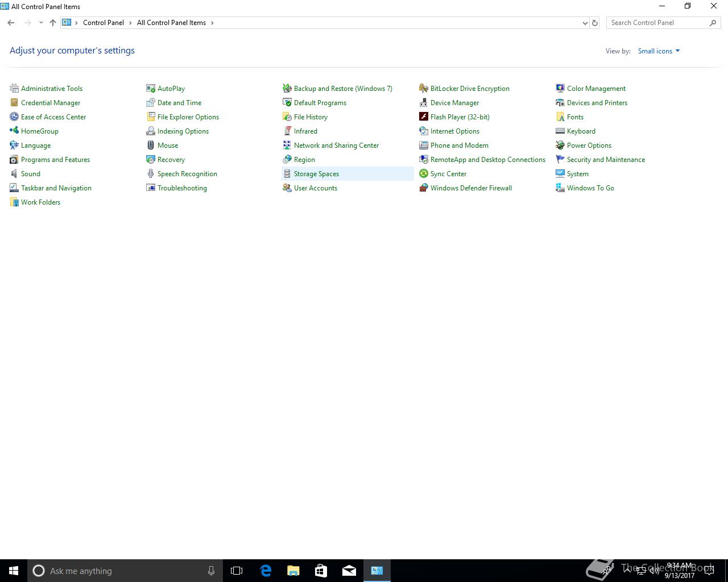
Task: Click the Sound speaker icon
Action: (14, 174)
